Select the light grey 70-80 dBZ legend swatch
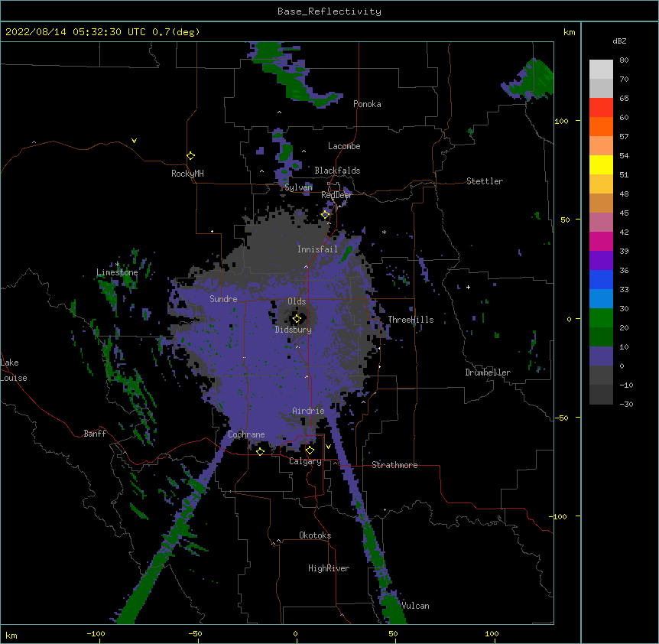 coord(601,70)
